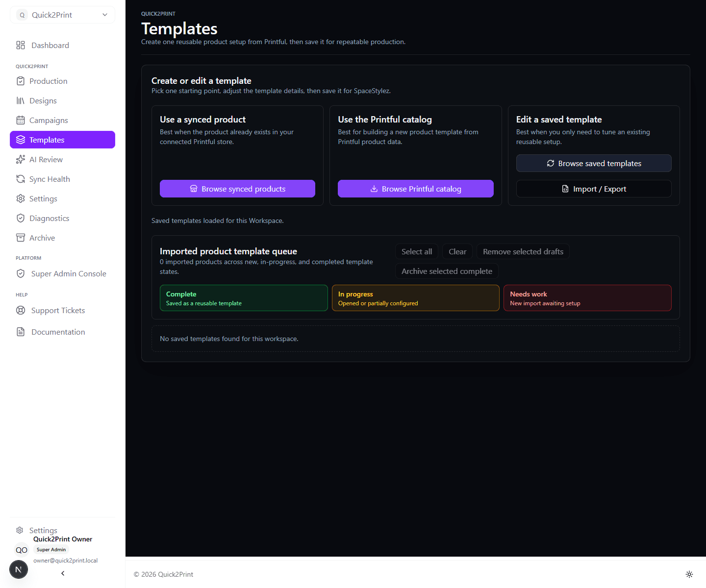Click the QO user avatar

(x=22, y=550)
